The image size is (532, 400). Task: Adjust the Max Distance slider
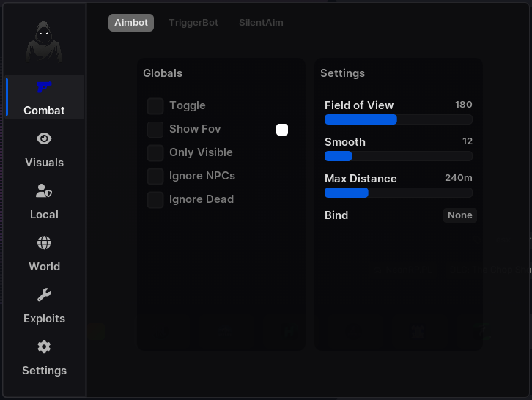click(x=399, y=193)
